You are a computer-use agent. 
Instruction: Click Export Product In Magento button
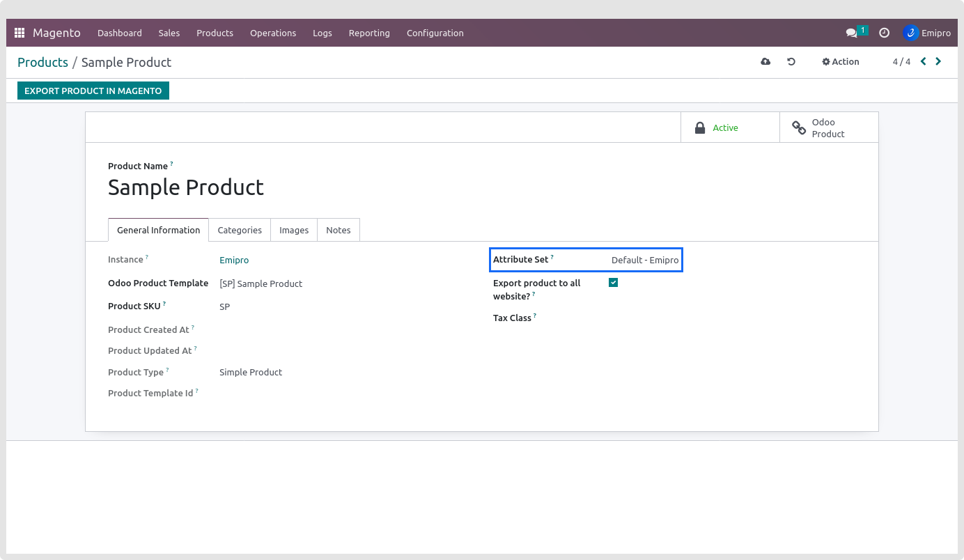pos(93,91)
